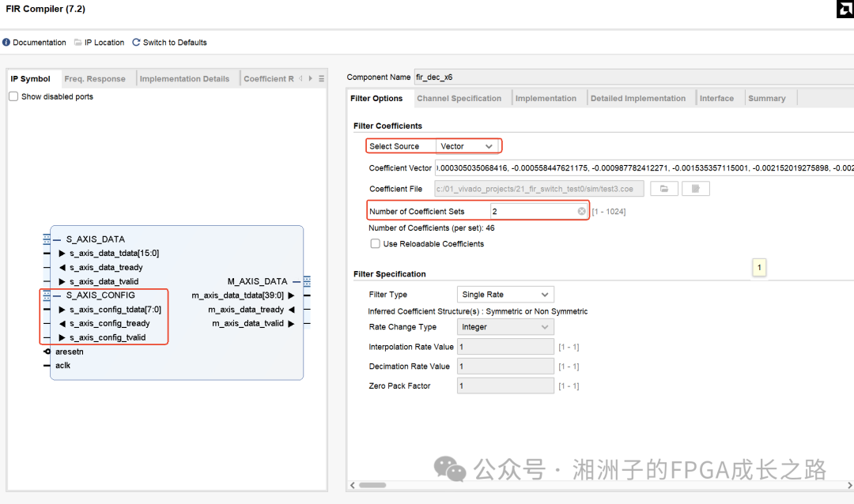Toggle Show disabled ports checkbox
Viewport: 854px width, 504px height.
(13, 96)
